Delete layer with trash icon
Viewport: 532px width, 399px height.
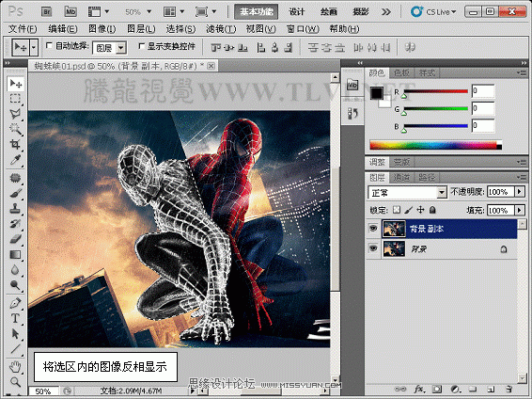[509, 389]
